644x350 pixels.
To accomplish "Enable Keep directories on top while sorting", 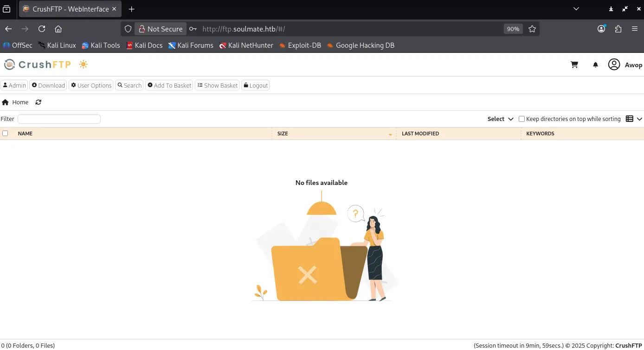I will [x=522, y=119].
